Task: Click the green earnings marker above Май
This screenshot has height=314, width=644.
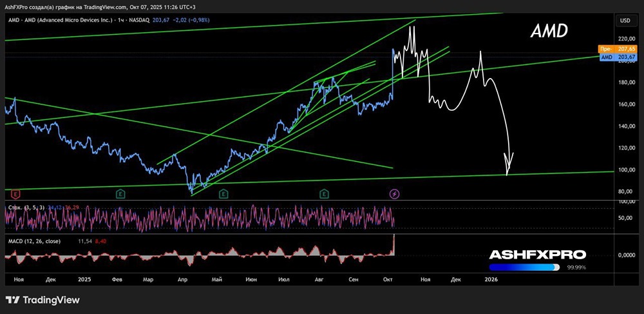Action: 223,193
